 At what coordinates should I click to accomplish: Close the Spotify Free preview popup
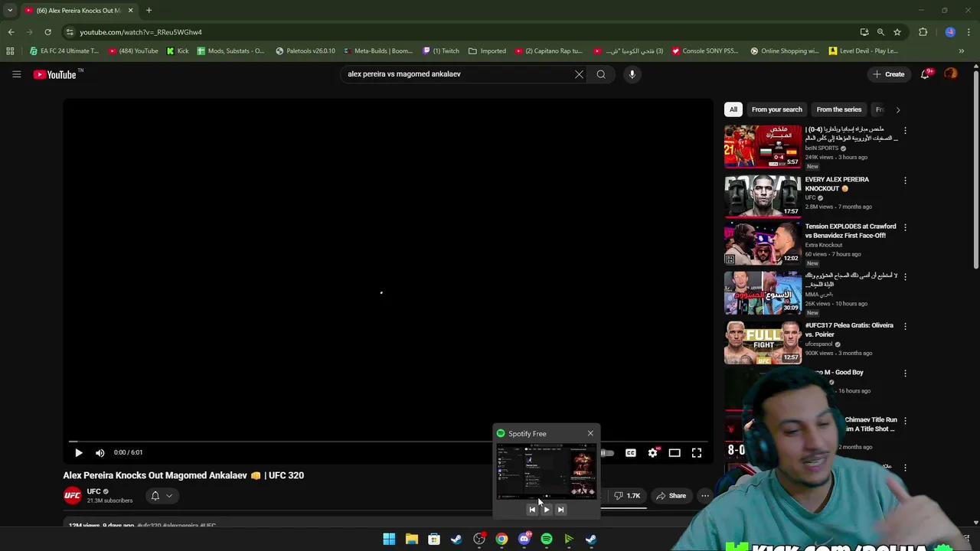590,433
